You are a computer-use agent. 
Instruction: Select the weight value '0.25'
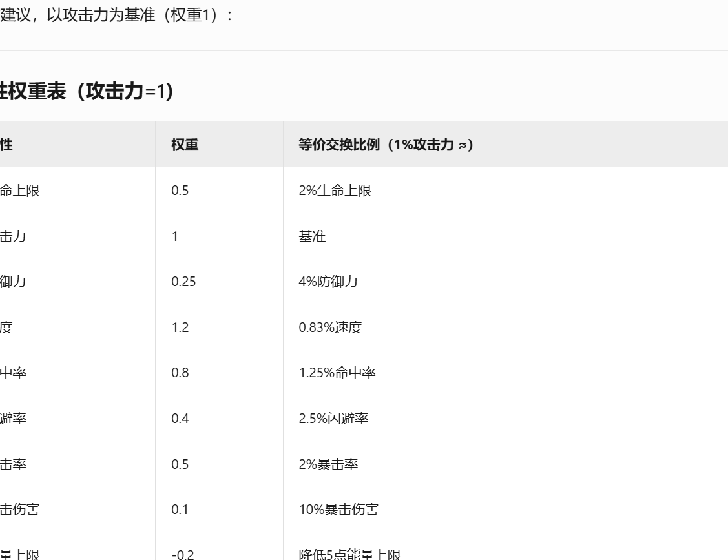click(183, 282)
